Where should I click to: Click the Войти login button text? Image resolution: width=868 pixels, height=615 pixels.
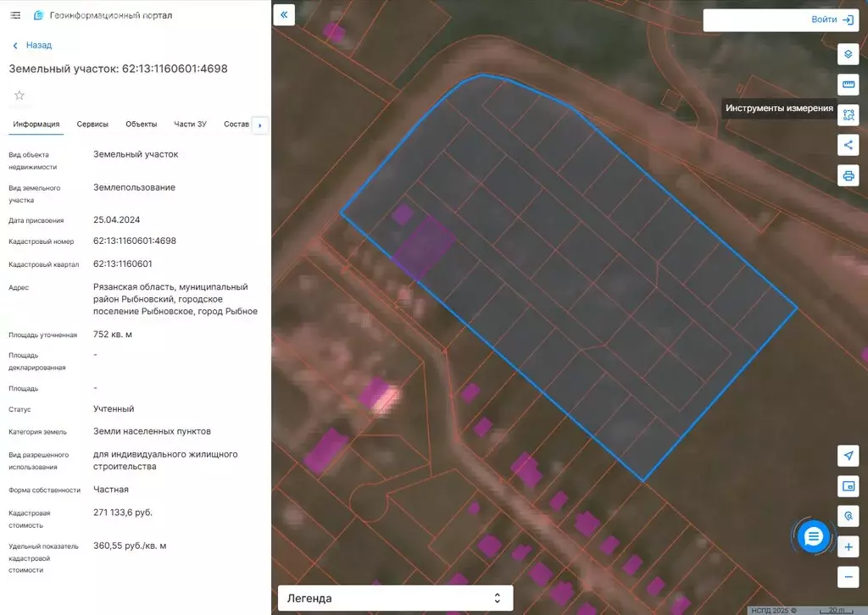tap(824, 20)
